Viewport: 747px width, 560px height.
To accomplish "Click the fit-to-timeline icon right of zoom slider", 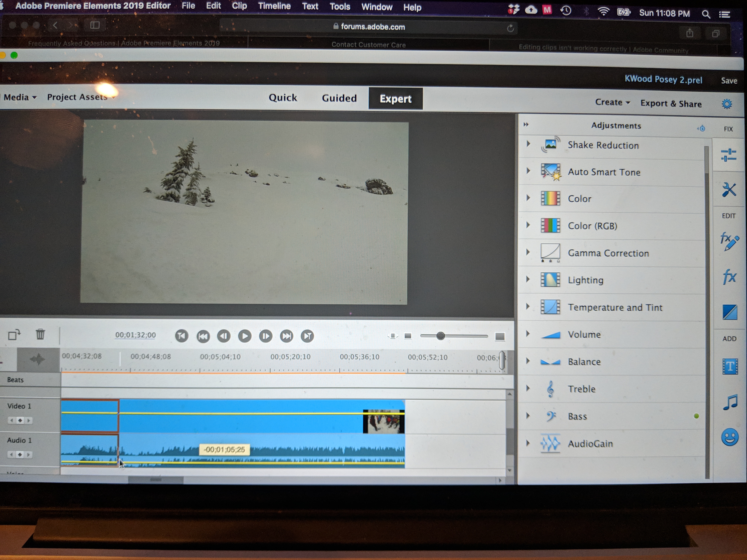I will [x=500, y=336].
